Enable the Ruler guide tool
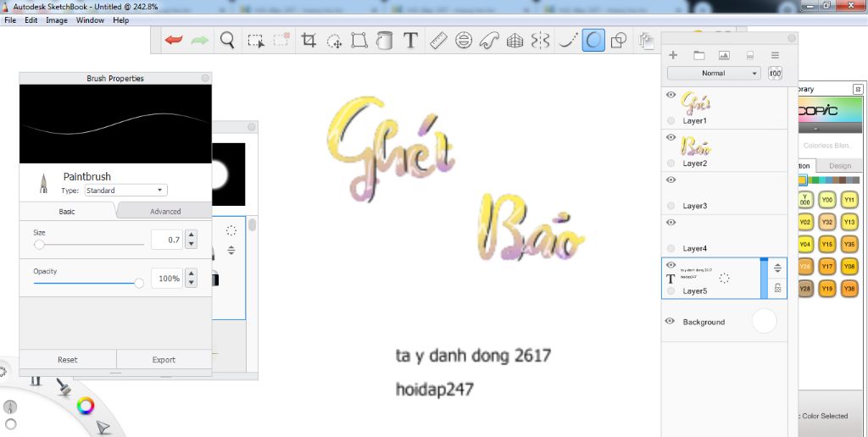 coord(438,41)
